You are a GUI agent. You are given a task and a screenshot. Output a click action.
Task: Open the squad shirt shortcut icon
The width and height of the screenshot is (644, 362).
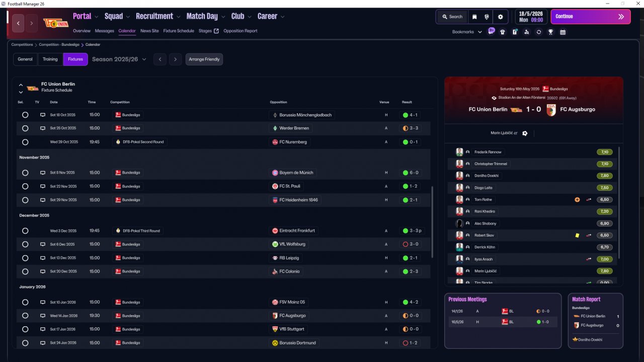point(502,32)
